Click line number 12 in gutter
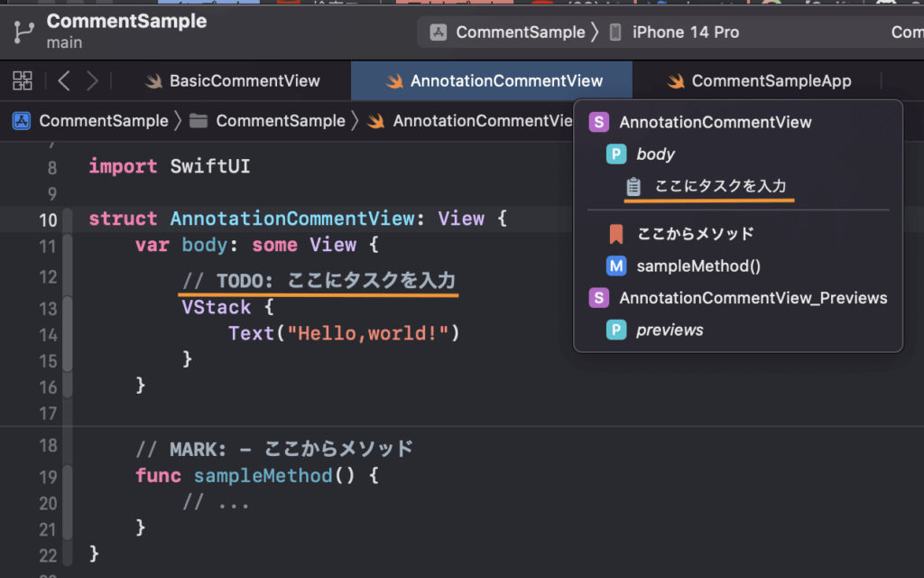This screenshot has height=578, width=924. (x=48, y=277)
